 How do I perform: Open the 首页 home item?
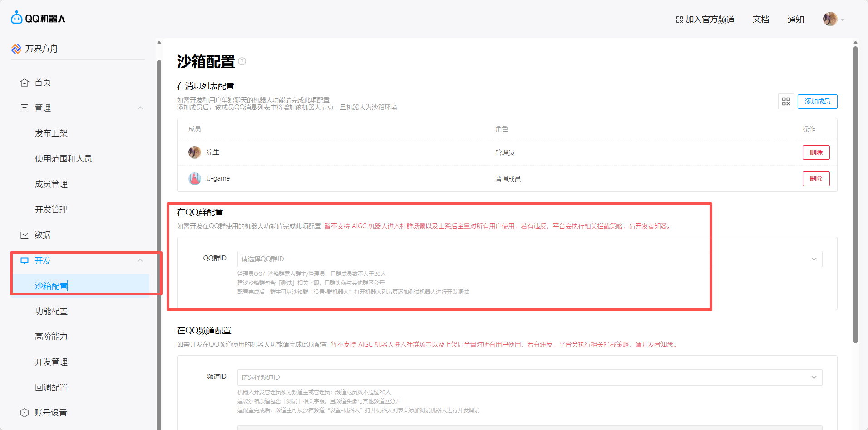(x=43, y=83)
